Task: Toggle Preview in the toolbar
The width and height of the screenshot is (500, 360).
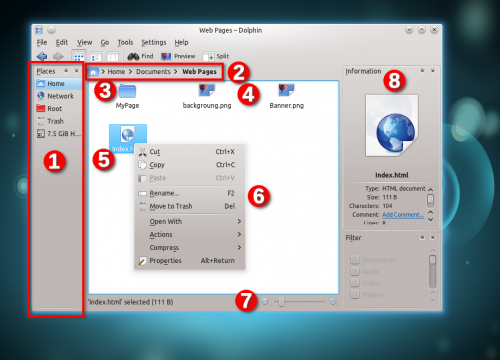Action: point(178,56)
